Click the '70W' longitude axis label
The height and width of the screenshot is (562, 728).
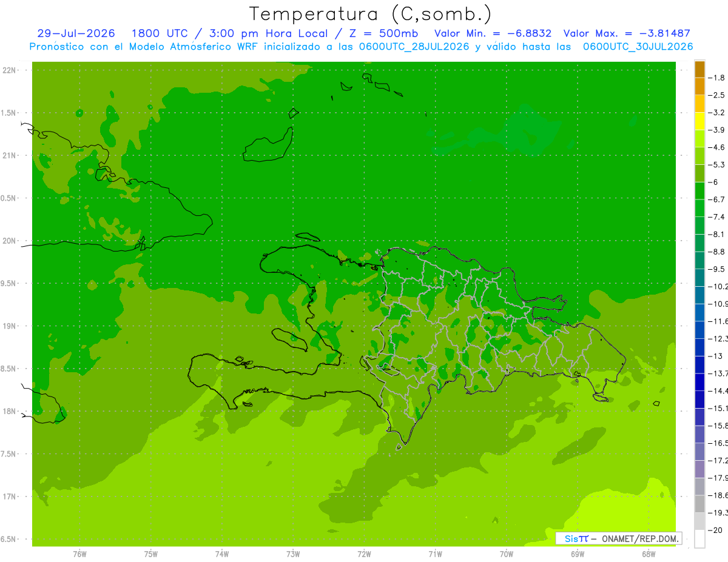click(x=507, y=554)
